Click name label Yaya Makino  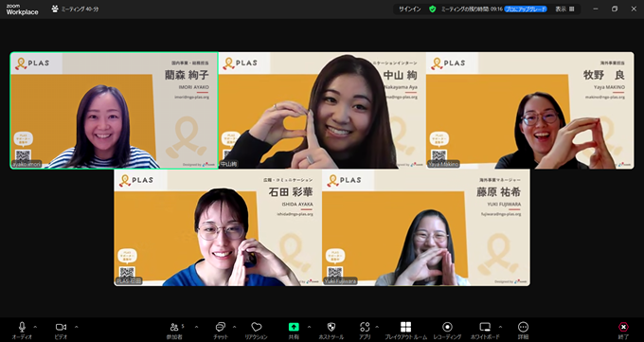click(443, 164)
